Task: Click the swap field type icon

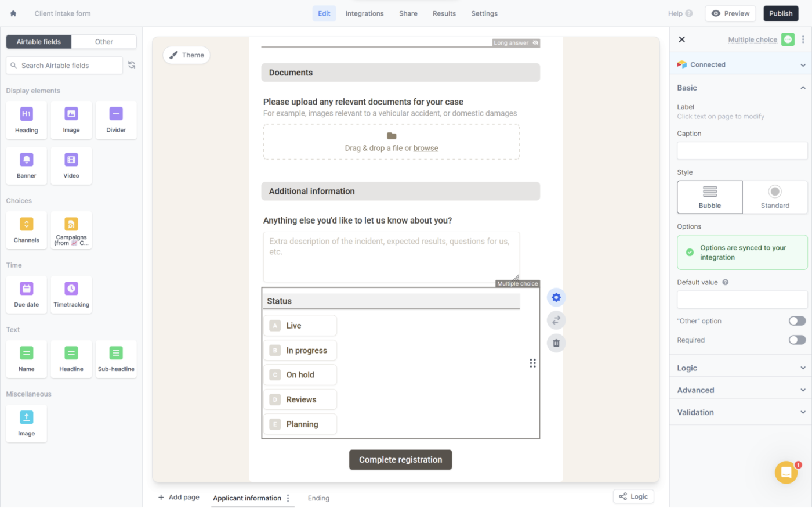Action: (x=556, y=320)
